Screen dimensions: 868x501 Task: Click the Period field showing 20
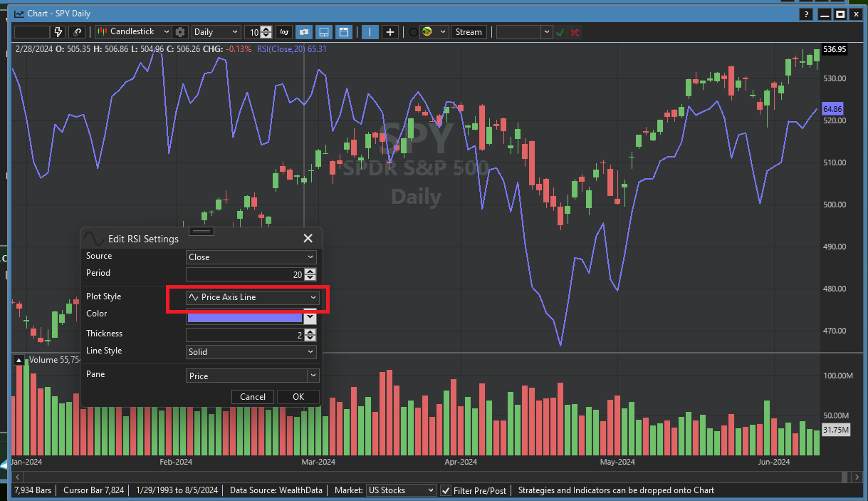[244, 274]
